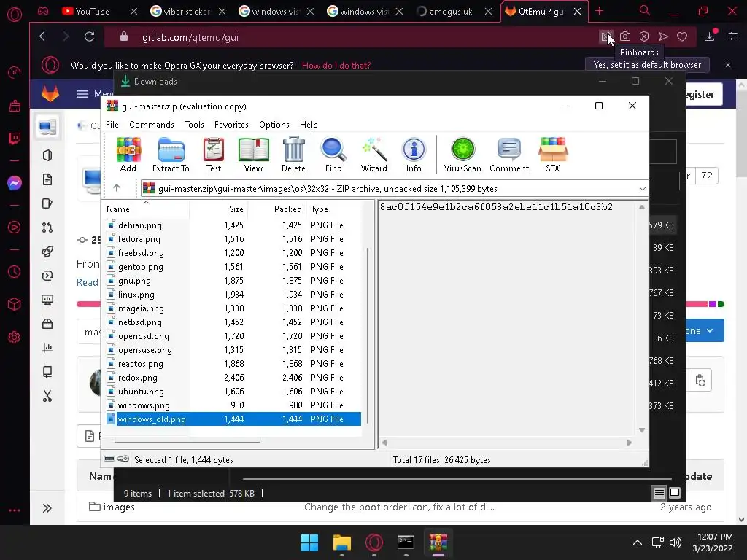The image size is (747, 560).
Task: Expand the GitLab sidebar with the double chevron
Action: pos(47,508)
